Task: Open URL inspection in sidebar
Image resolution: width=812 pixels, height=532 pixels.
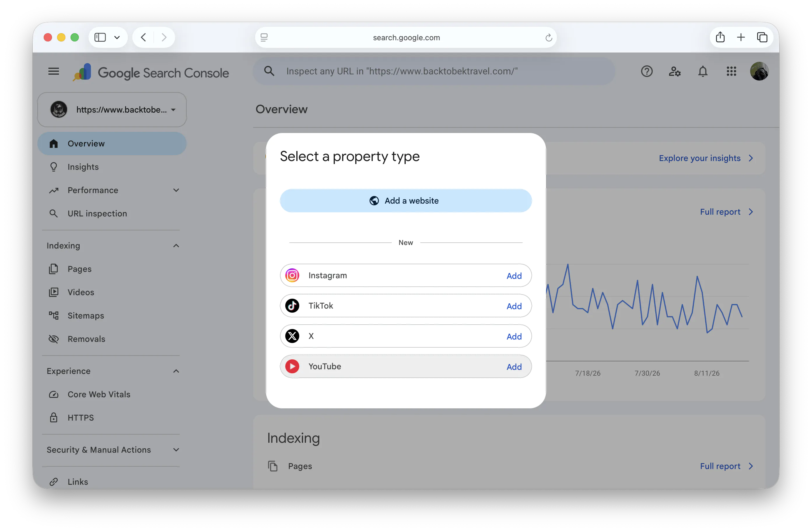Action: click(x=112, y=213)
